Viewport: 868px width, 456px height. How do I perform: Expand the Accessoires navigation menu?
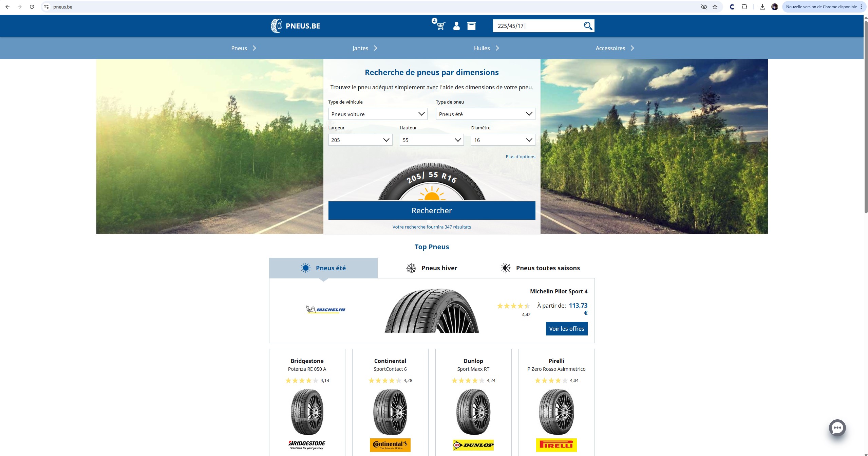point(615,48)
